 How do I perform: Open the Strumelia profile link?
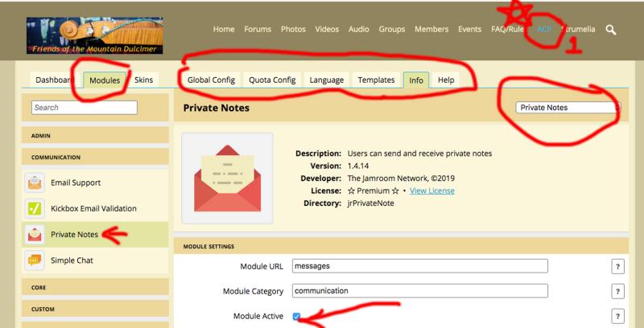click(578, 29)
